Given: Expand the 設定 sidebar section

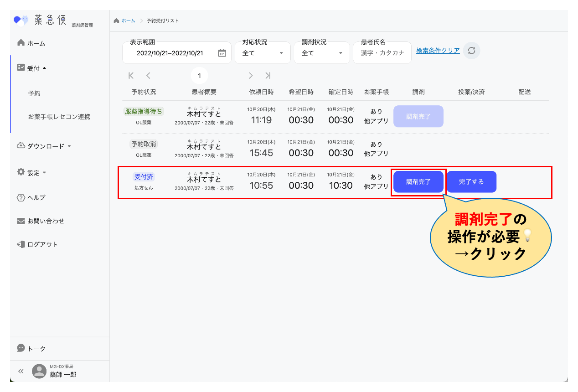Looking at the screenshot, I should [x=32, y=173].
